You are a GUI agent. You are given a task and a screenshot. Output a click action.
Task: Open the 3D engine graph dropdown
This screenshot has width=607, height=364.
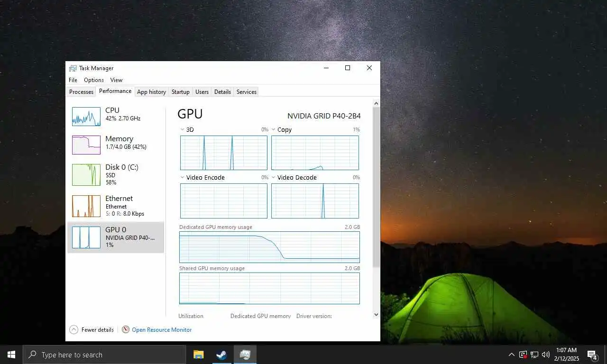[183, 129]
